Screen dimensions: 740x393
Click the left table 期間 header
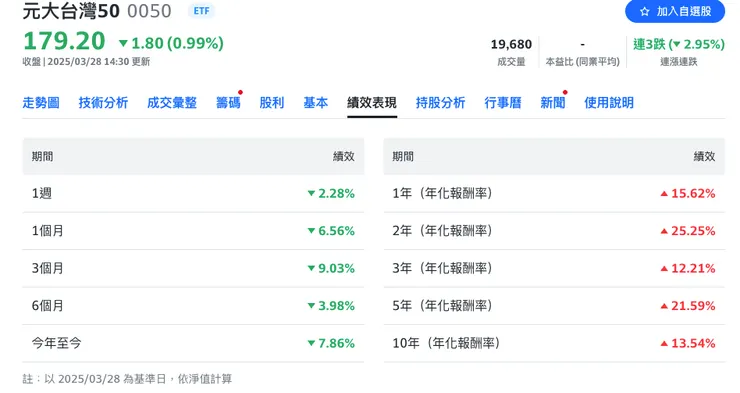[42, 157]
